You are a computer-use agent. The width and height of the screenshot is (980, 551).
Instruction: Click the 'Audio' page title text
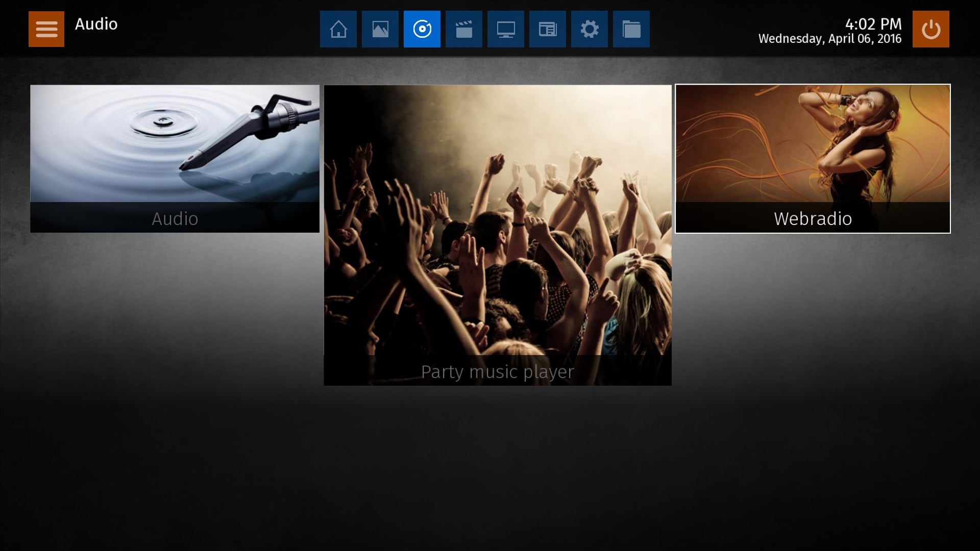(x=96, y=24)
